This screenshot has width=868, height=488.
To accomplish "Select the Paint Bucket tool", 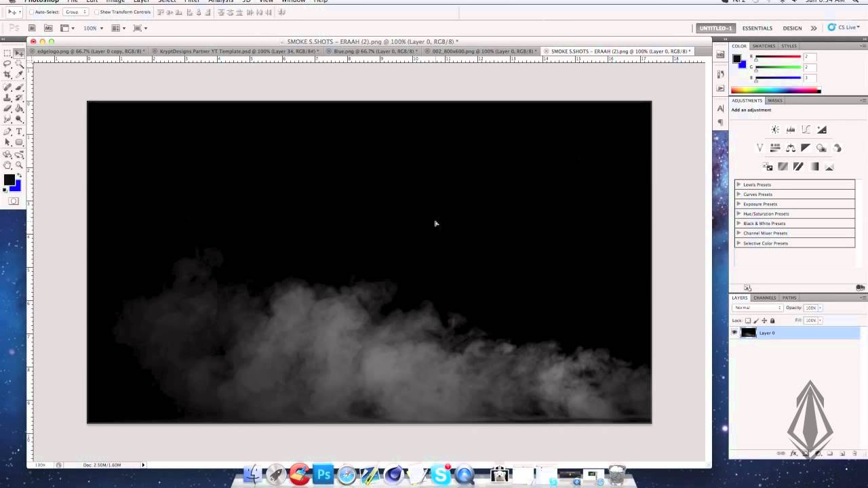I will pyautogui.click(x=19, y=108).
